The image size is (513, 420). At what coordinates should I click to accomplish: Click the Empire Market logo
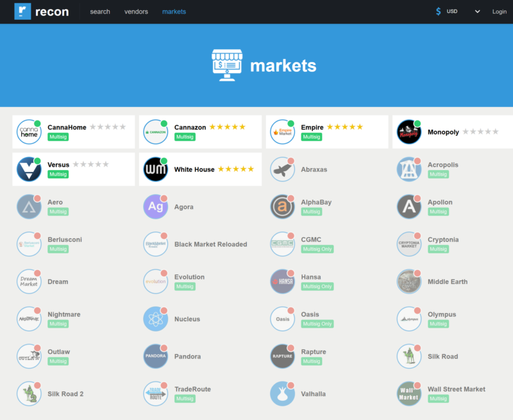pos(282,132)
